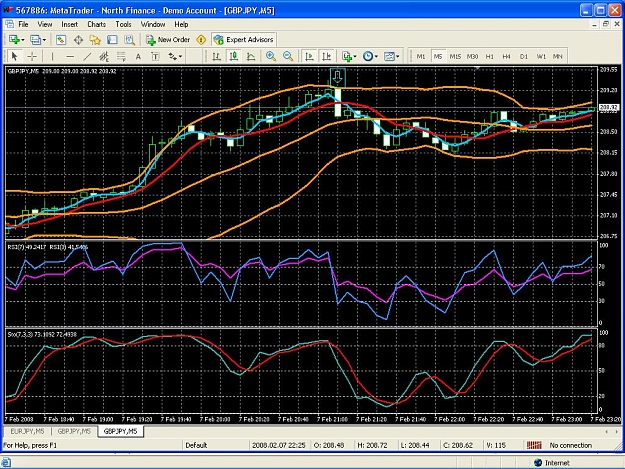The width and height of the screenshot is (625, 469).
Task: Click the yellow diamond alert icon
Action: pyautogui.click(x=201, y=40)
